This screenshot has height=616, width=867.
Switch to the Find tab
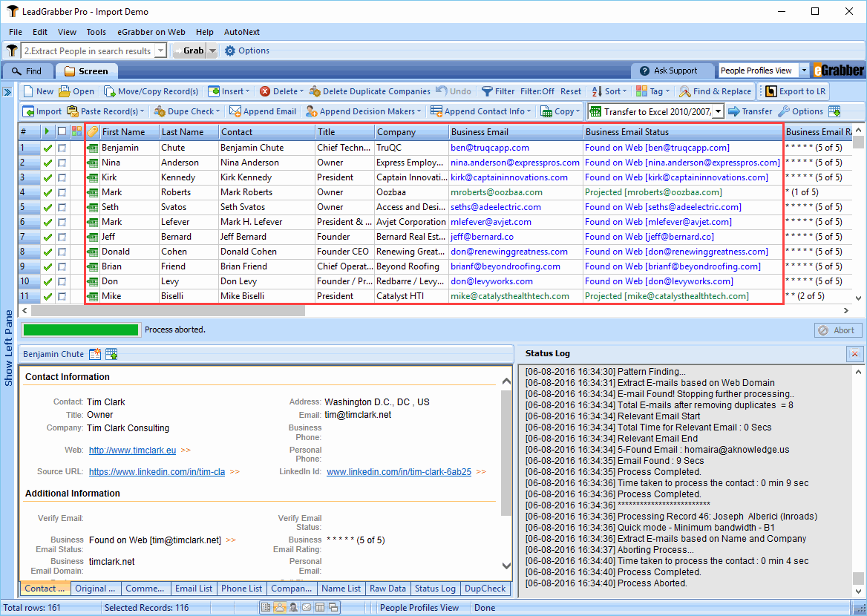click(x=27, y=71)
